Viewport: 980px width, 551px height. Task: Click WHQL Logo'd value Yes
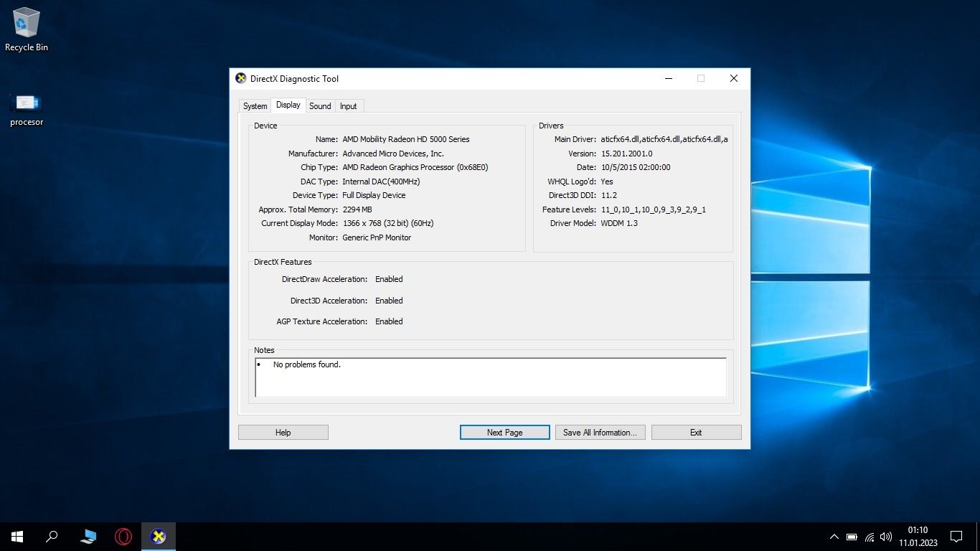607,182
